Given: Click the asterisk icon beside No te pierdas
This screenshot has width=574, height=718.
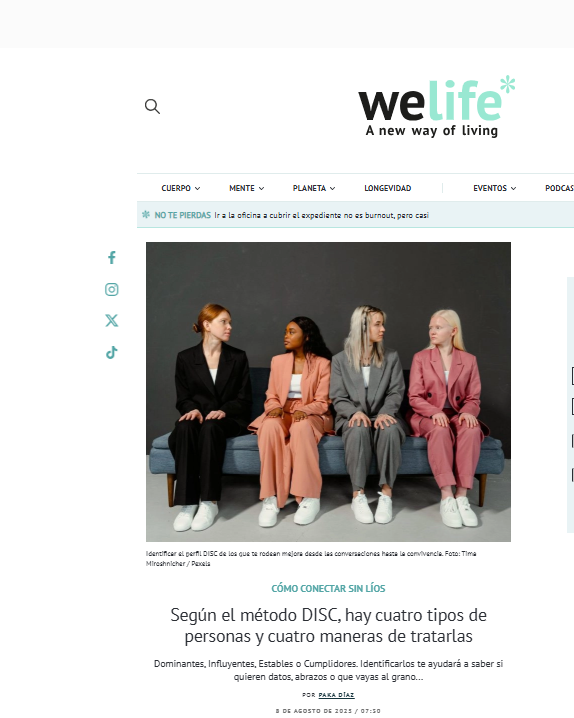Looking at the screenshot, I should (146, 214).
